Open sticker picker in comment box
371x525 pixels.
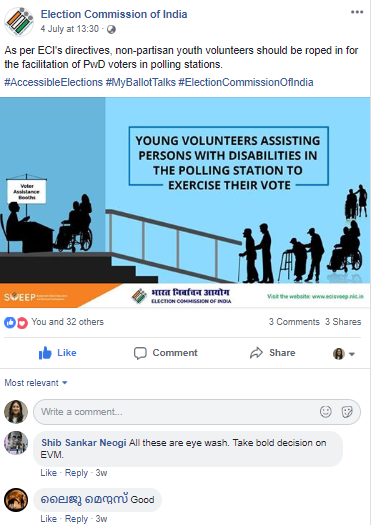tap(347, 411)
